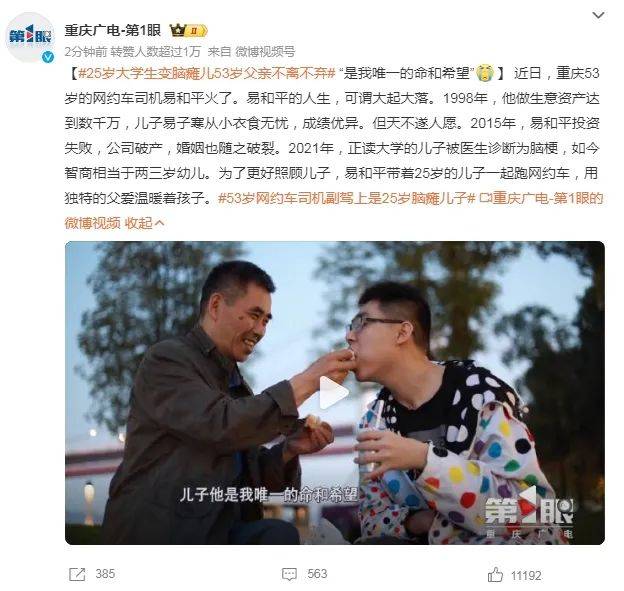This screenshot has height=591, width=624.
Task: Click the comment count 563
Action: (x=317, y=574)
